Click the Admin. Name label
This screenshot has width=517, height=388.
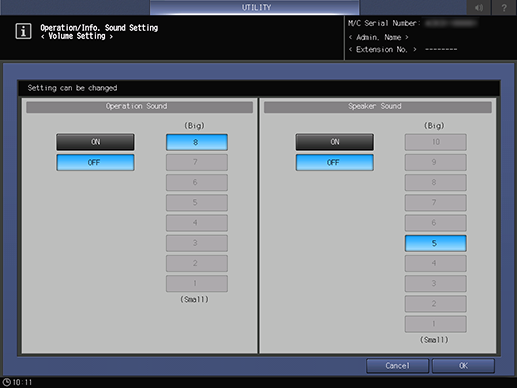click(x=379, y=37)
